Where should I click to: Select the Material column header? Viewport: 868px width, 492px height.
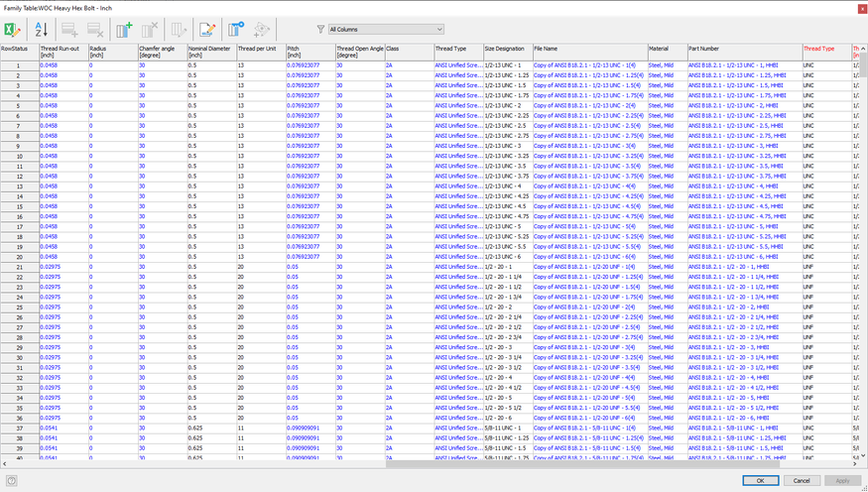pos(668,52)
